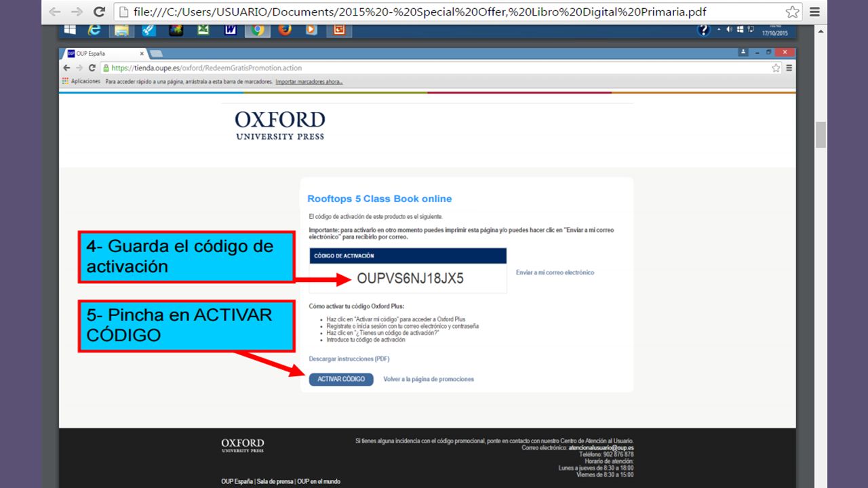
Task: Open the Windows Start button
Action: click(70, 30)
